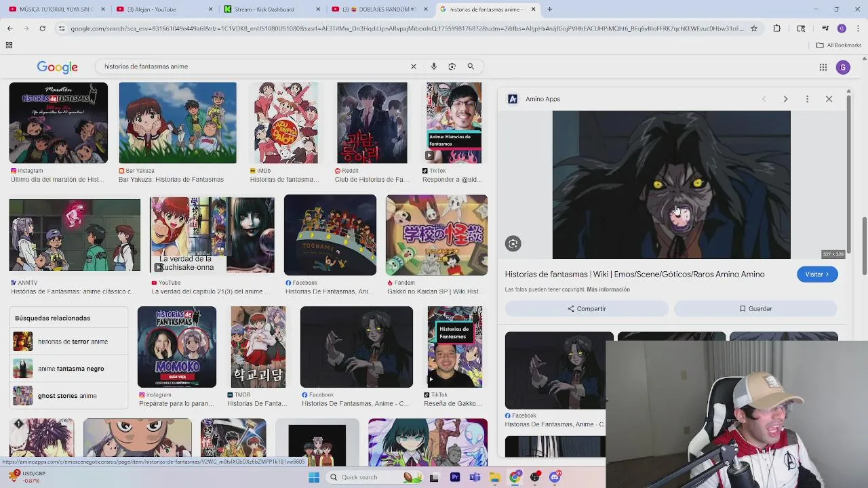Open Microsoft Teams from taskbar
Screen dimensions: 868x488
(x=475, y=477)
